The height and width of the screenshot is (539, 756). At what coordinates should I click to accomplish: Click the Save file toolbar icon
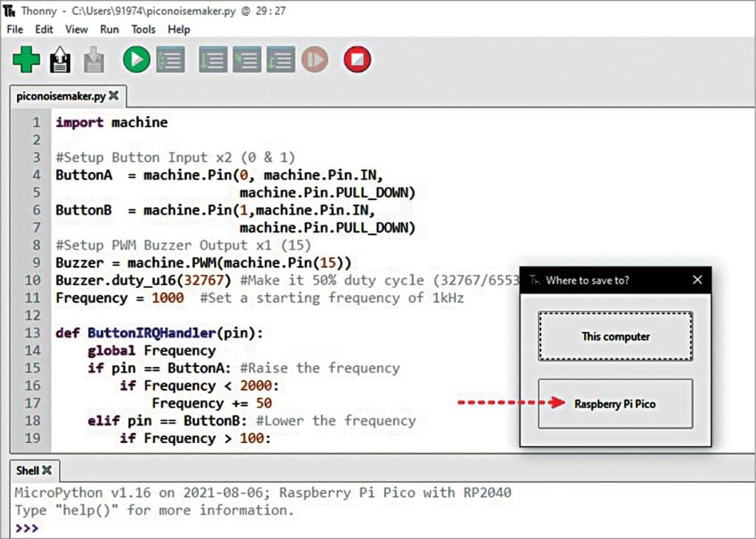93,60
